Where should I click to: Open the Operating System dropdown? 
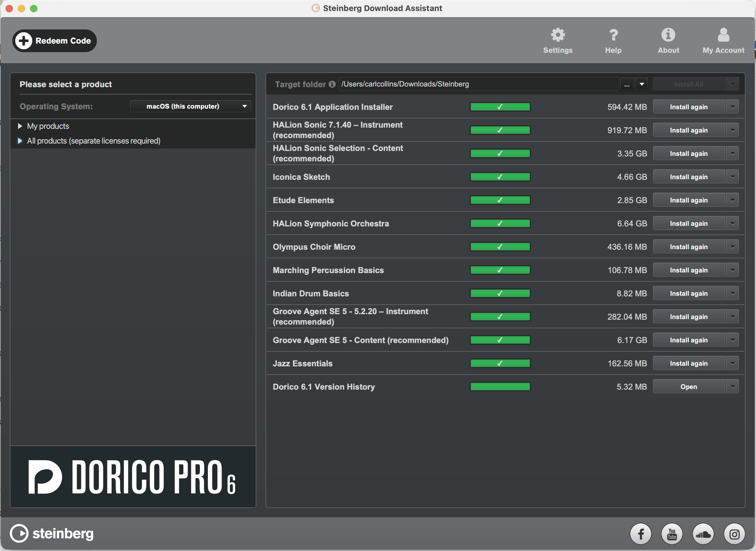point(190,106)
